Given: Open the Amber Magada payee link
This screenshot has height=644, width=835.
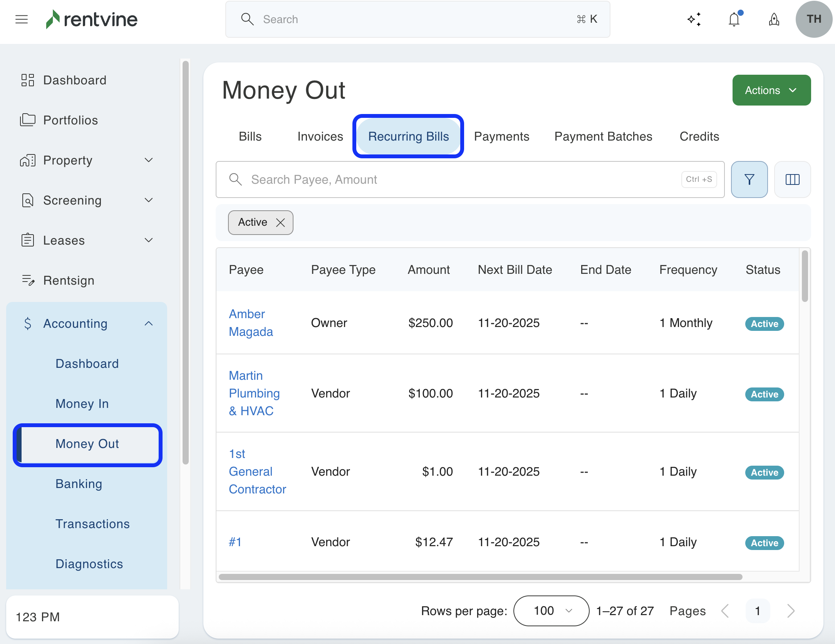Looking at the screenshot, I should coord(250,323).
